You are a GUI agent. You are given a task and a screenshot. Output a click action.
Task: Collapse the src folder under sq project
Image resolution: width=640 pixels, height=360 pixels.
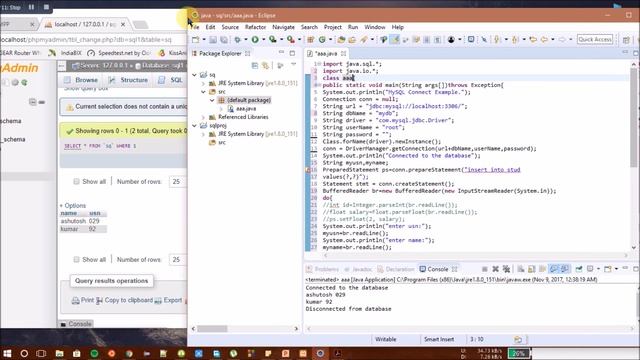point(203,92)
